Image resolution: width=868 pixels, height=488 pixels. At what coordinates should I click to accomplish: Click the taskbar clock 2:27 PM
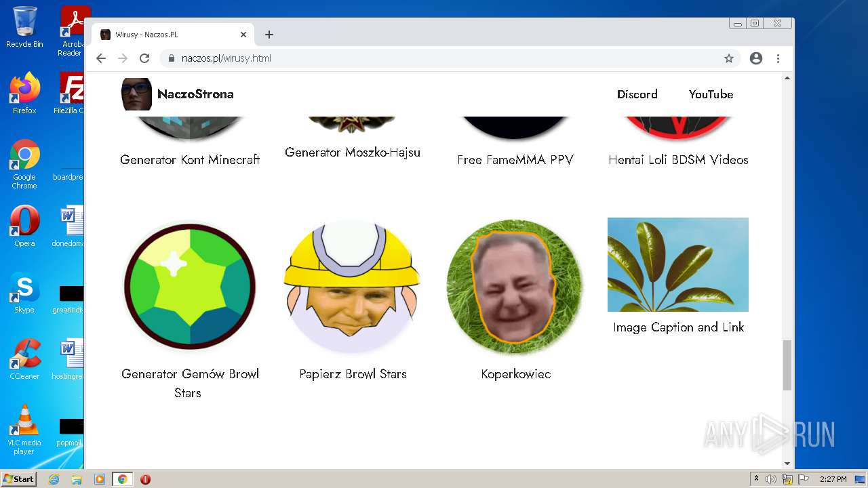coord(833,479)
